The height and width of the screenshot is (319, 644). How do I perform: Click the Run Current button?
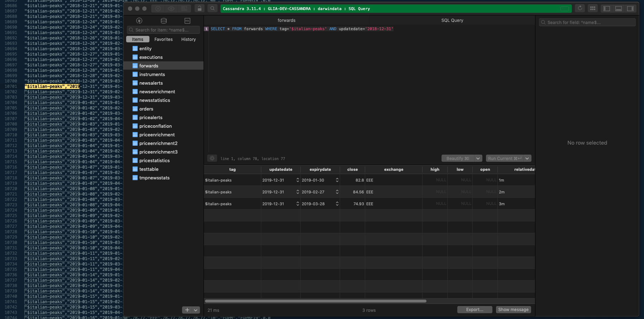pyautogui.click(x=505, y=158)
